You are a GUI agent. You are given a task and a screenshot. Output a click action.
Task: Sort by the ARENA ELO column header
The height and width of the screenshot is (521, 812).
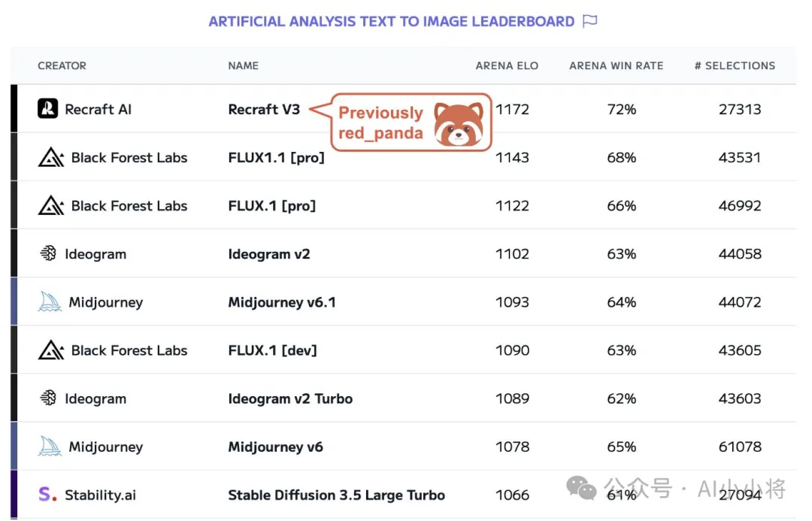point(507,65)
